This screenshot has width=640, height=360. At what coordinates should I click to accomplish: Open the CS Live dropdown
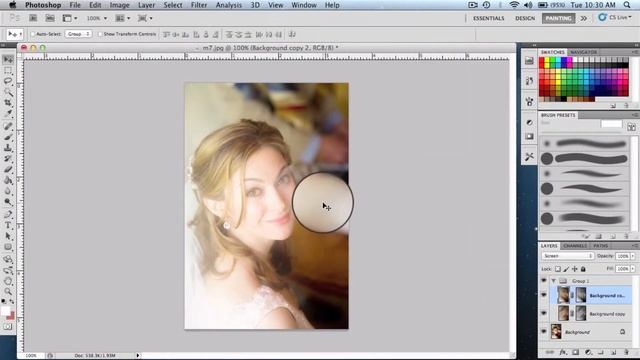(615, 18)
